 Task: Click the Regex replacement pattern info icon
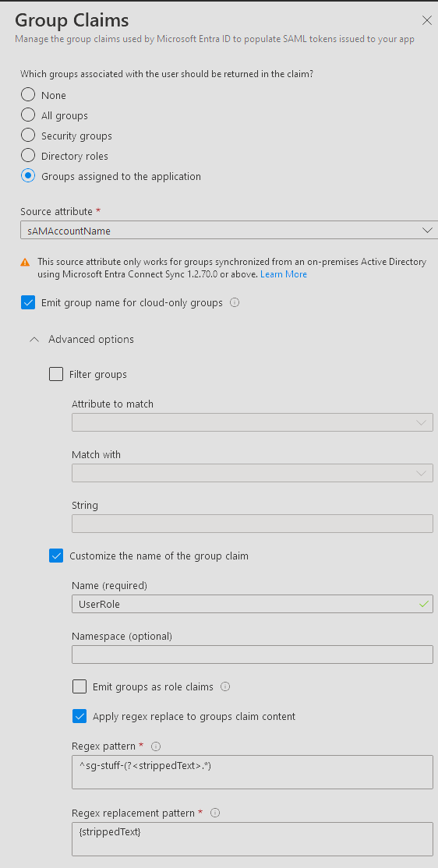[x=216, y=813]
